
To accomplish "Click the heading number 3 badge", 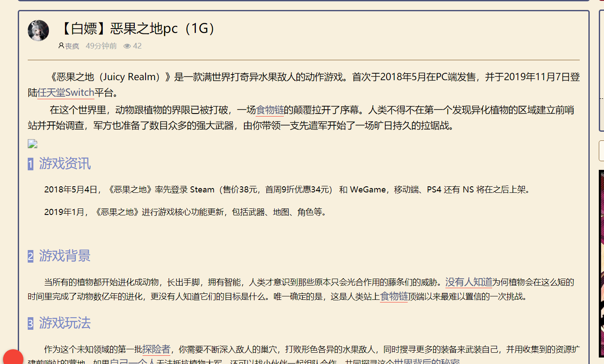I will click(x=30, y=323).
